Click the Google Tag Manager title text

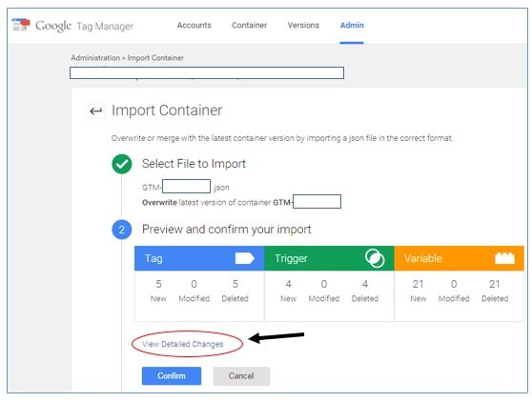pos(85,26)
